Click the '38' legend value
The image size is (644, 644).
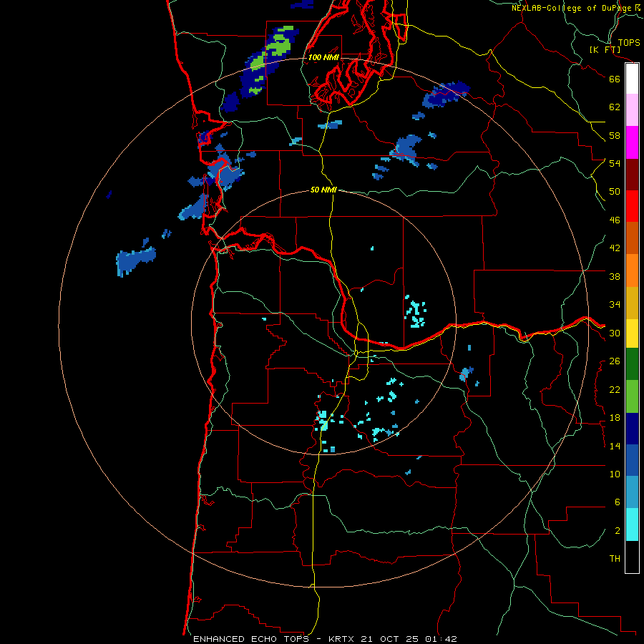(615, 276)
